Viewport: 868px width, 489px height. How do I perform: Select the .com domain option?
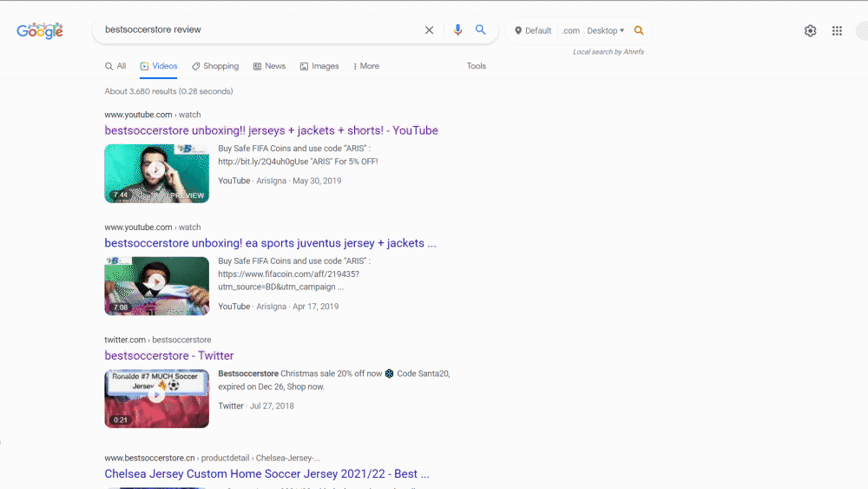tap(570, 30)
